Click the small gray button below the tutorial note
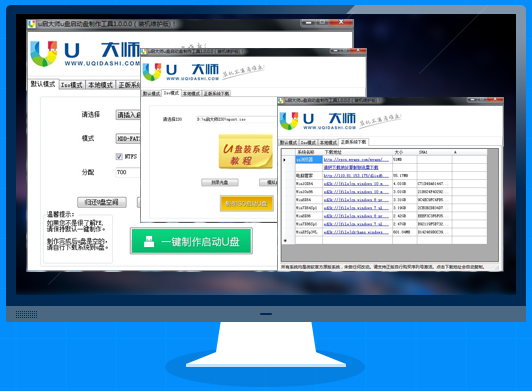Screen dimensions: 532x391 pos(220,183)
